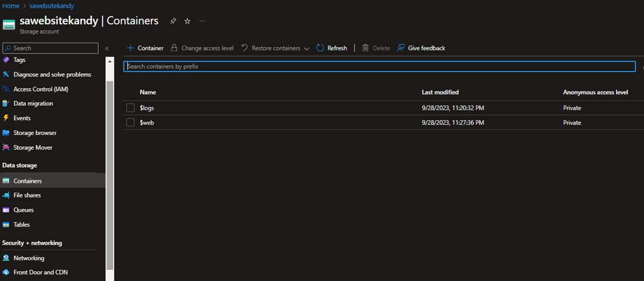The image size is (644, 281).
Task: Open the $web container
Action: click(x=147, y=123)
